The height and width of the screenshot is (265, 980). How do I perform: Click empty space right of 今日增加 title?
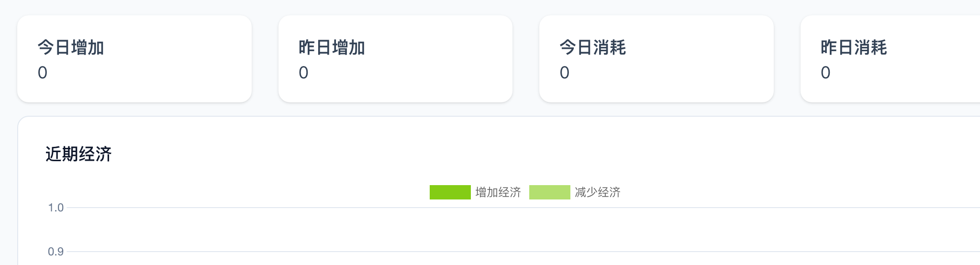click(182, 48)
